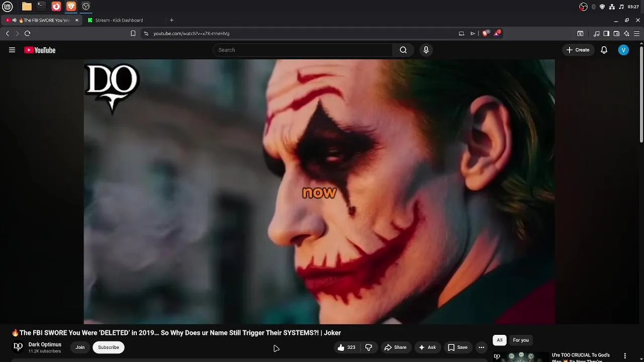Open the Brave Wallet icon
Image resolution: width=644 pixels, height=362 pixels.
pyautogui.click(x=616, y=34)
